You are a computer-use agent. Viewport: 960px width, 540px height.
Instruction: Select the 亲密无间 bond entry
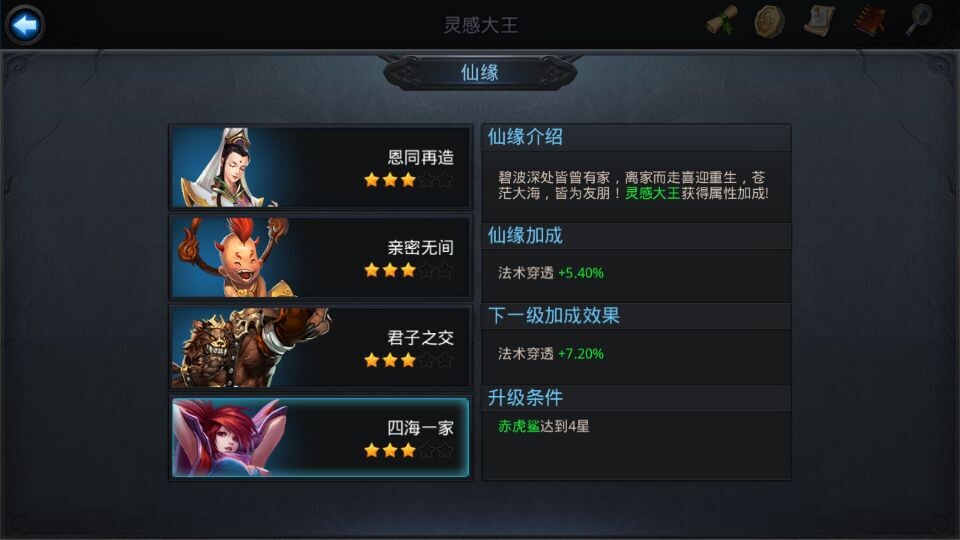[320, 257]
